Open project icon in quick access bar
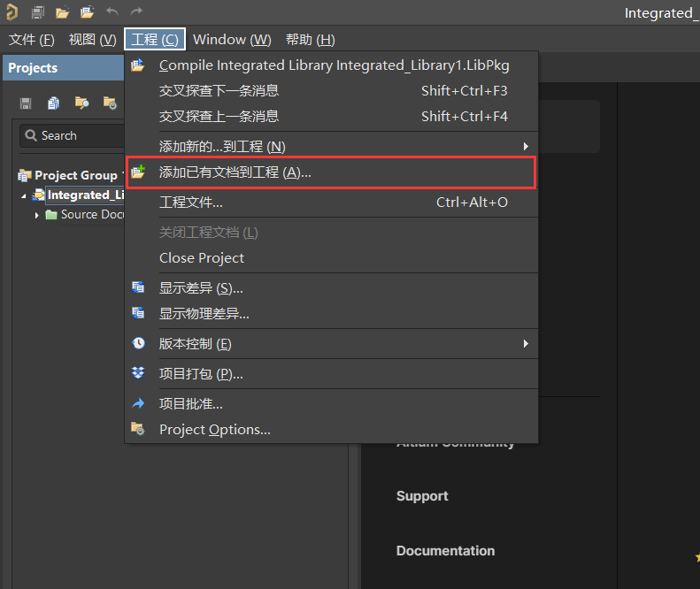Screen dimensions: 700x589 pos(87,12)
